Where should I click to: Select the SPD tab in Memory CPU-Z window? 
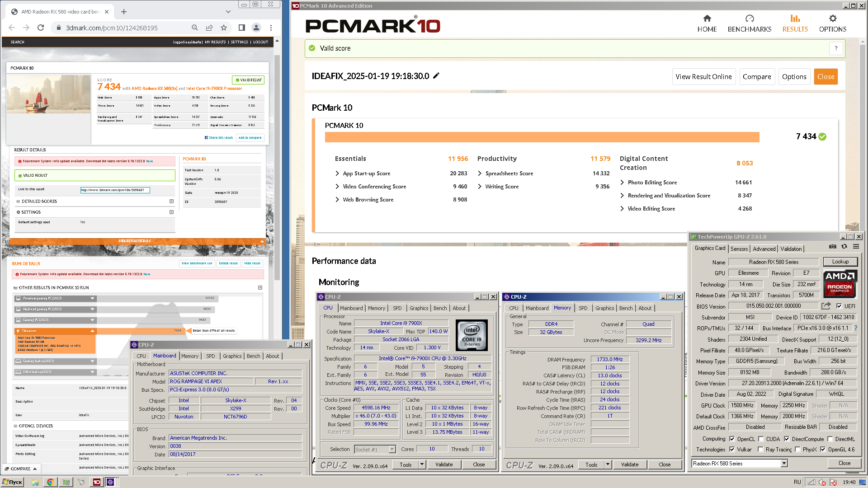(583, 308)
